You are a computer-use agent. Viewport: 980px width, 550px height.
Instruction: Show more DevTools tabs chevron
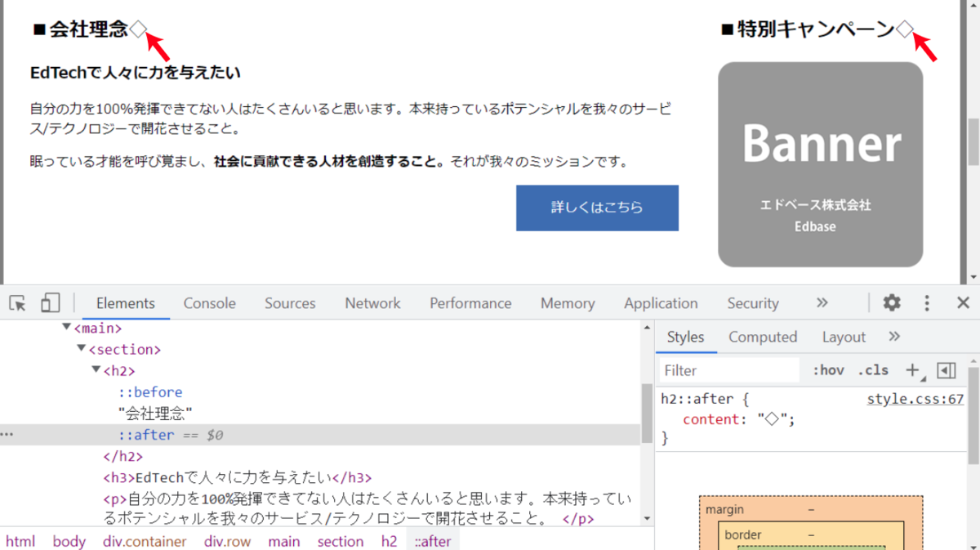click(x=822, y=303)
